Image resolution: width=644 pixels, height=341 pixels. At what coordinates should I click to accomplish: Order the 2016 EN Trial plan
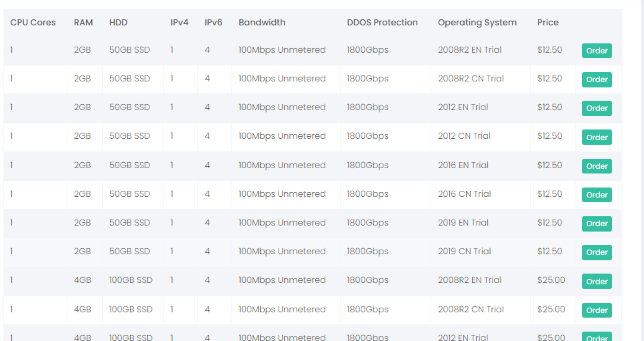597,166
